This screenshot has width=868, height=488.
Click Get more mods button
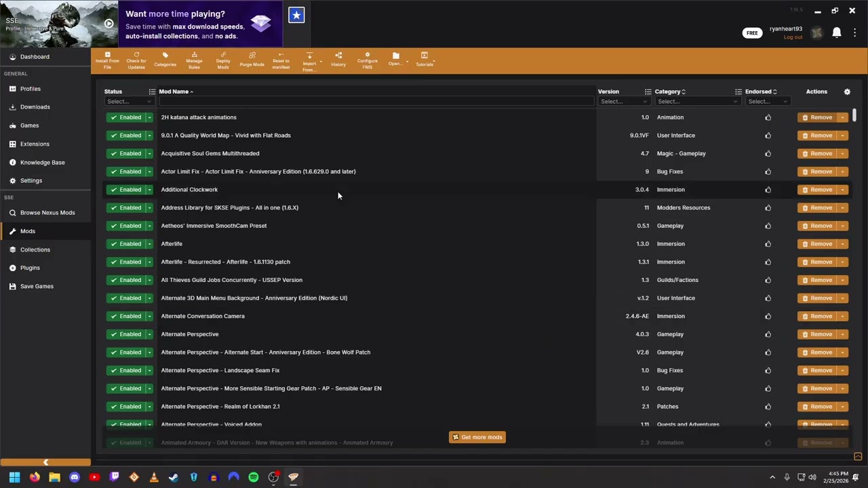point(477,437)
